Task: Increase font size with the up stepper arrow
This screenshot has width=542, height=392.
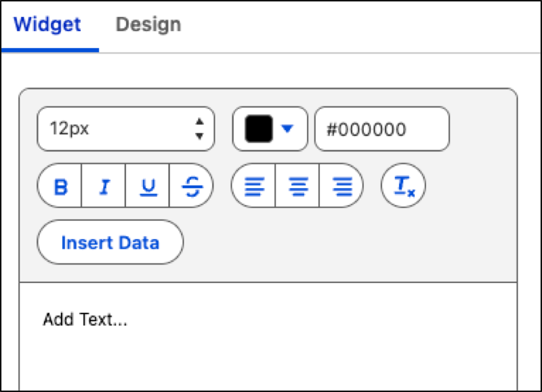Action: 200,123
